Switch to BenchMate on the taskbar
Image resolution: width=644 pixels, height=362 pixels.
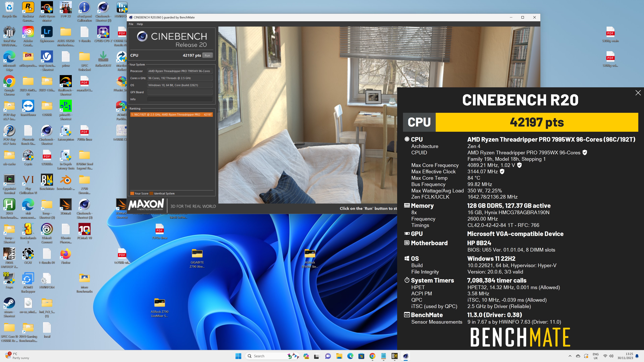point(394,356)
